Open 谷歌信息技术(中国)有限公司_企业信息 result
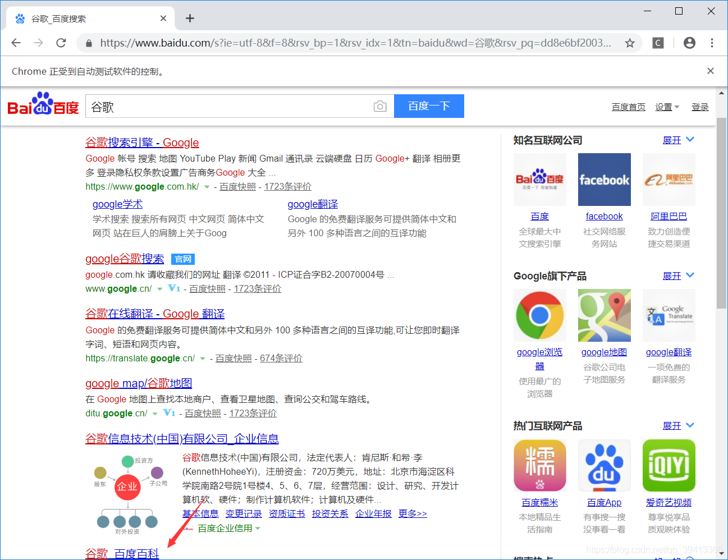Viewport: 728px width, 560px height. tap(182, 439)
